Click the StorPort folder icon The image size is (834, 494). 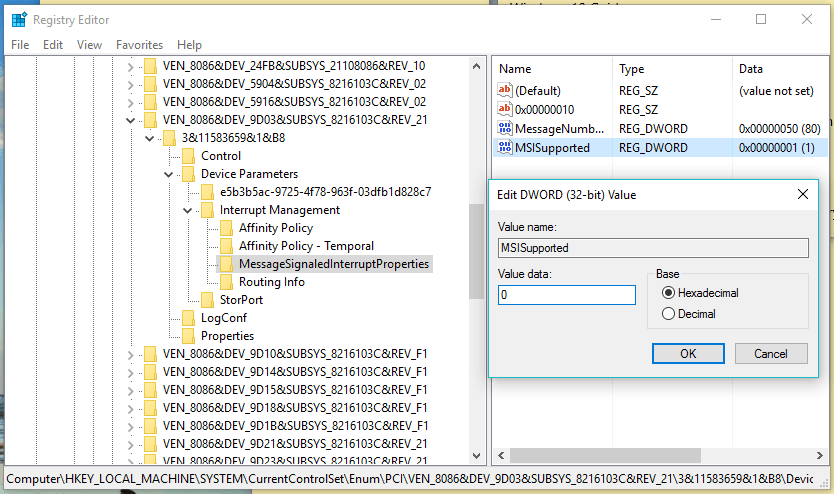(x=208, y=300)
